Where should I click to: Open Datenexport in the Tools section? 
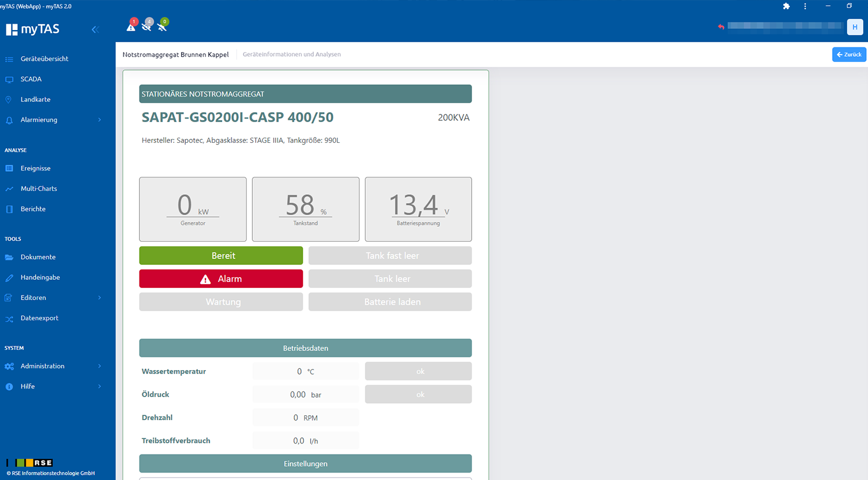pyautogui.click(x=39, y=318)
